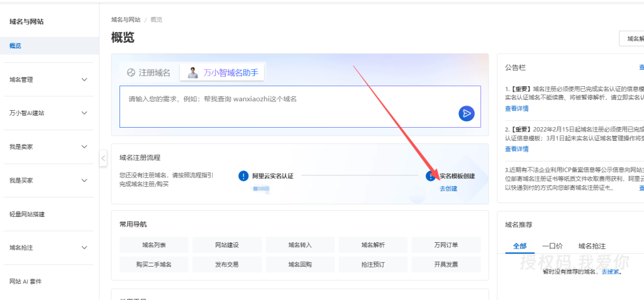
Task: Click the 去创建 link
Action: 448,189
